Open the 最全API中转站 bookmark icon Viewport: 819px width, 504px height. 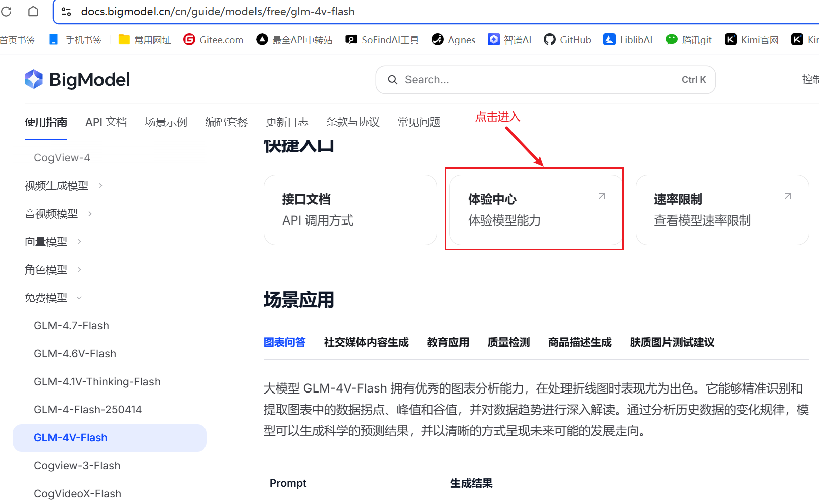[x=262, y=39]
